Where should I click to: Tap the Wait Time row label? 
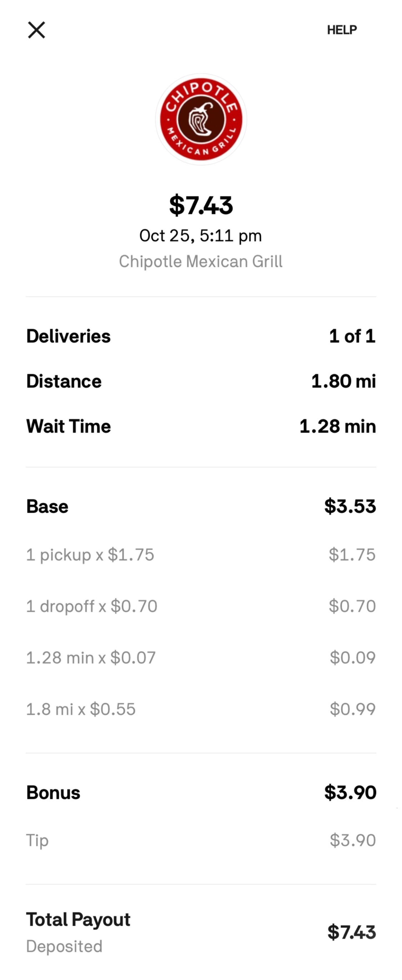coord(68,426)
